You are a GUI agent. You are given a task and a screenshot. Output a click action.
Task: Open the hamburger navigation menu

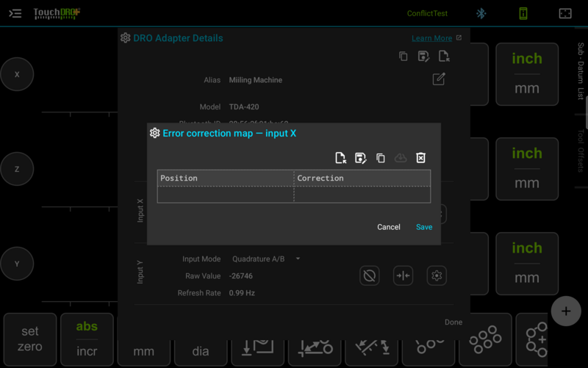coord(15,13)
